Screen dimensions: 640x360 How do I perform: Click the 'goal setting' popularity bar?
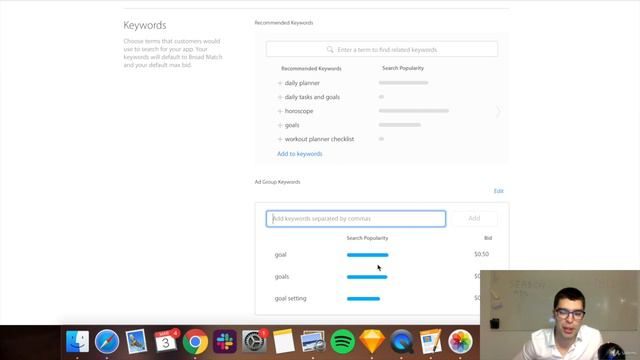point(363,299)
